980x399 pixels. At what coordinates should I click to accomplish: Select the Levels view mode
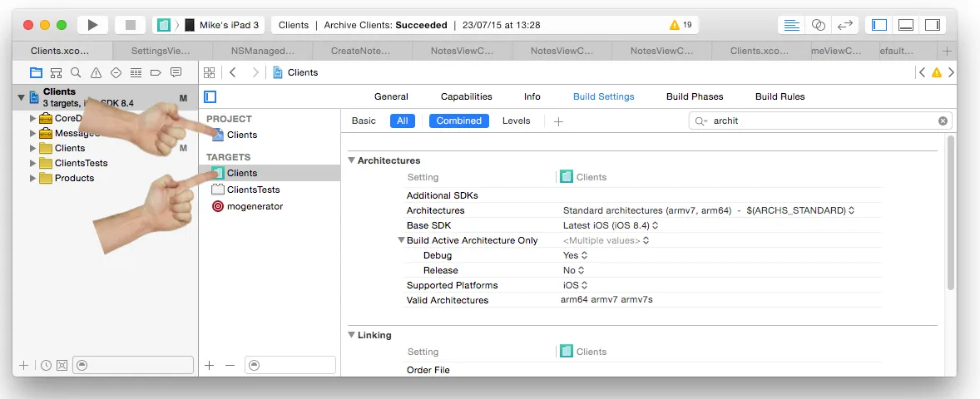point(517,121)
